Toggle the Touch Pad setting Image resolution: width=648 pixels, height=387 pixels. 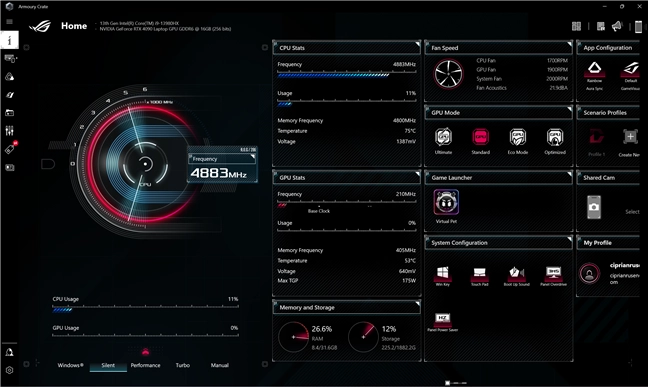[479, 276]
